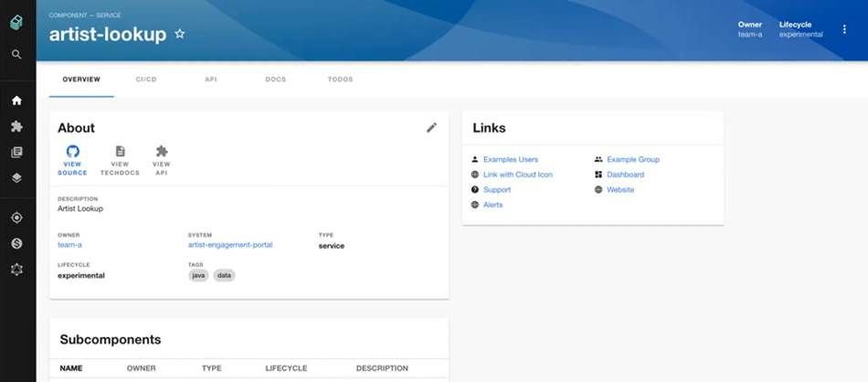Click globe icon beside Alerts
The height and width of the screenshot is (382, 868).
pos(474,205)
